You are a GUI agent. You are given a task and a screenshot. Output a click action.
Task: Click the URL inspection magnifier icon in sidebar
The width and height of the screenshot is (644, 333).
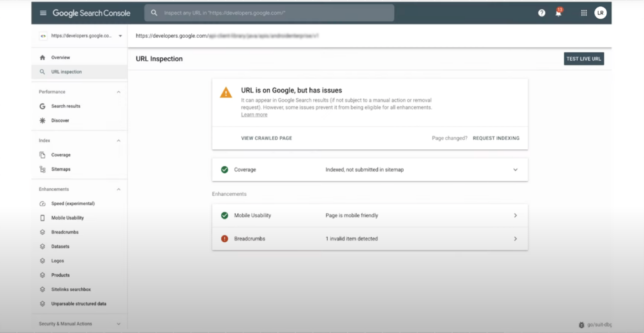tap(42, 72)
